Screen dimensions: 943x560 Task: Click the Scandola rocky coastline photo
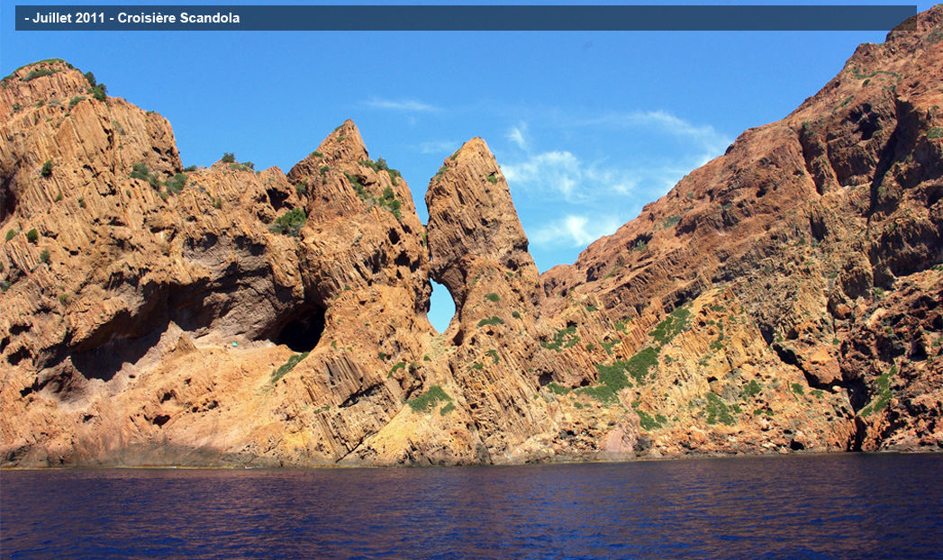coord(472,280)
